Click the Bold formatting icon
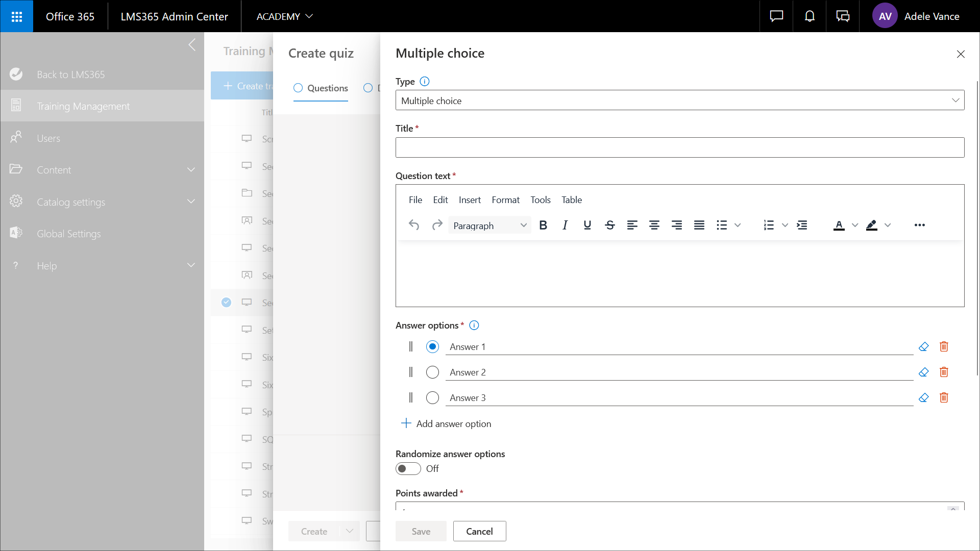 click(x=543, y=225)
